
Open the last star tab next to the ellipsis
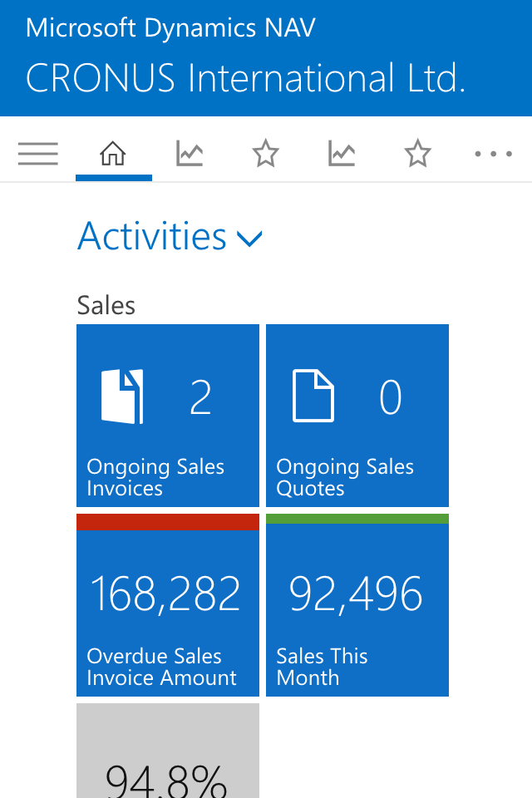417,153
